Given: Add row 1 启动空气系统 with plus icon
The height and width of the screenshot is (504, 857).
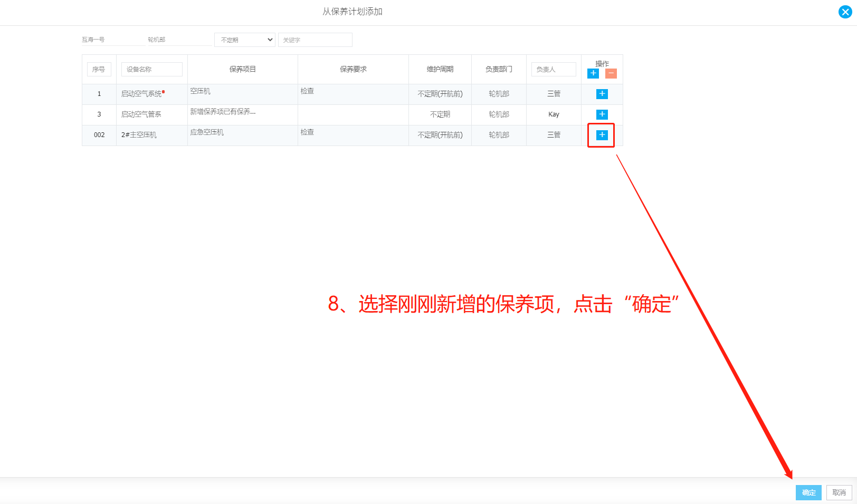Looking at the screenshot, I should tap(602, 94).
